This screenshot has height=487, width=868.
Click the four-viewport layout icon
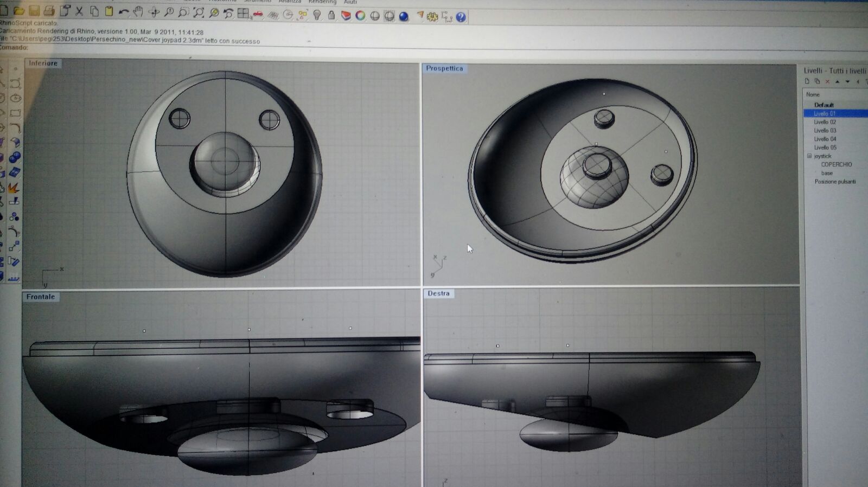[243, 14]
